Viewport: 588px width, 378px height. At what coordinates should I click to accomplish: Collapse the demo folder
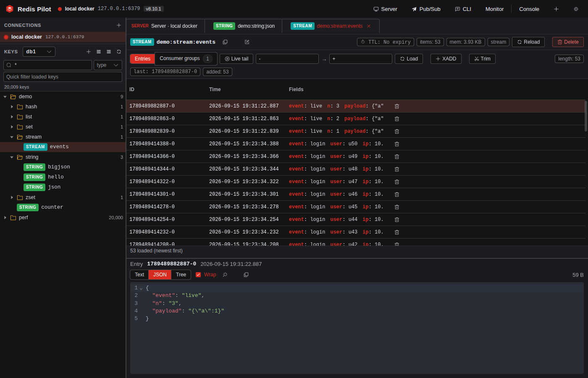[x=5, y=97]
